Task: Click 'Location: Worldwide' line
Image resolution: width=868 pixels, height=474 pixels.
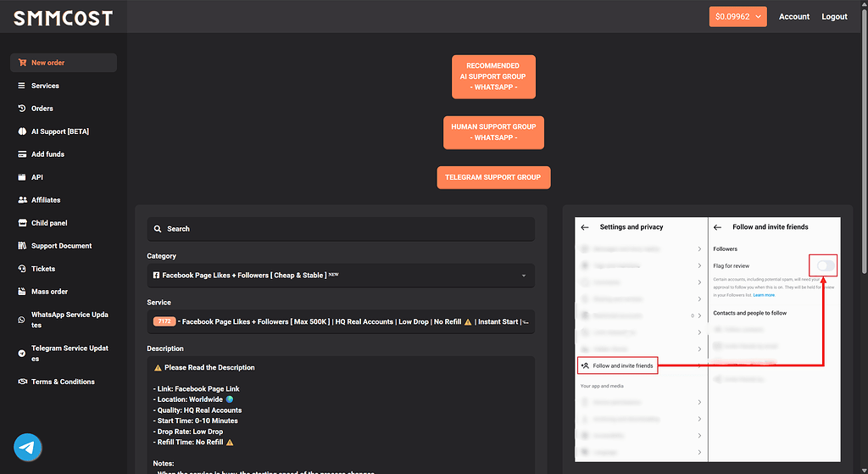Action: [x=192, y=399]
